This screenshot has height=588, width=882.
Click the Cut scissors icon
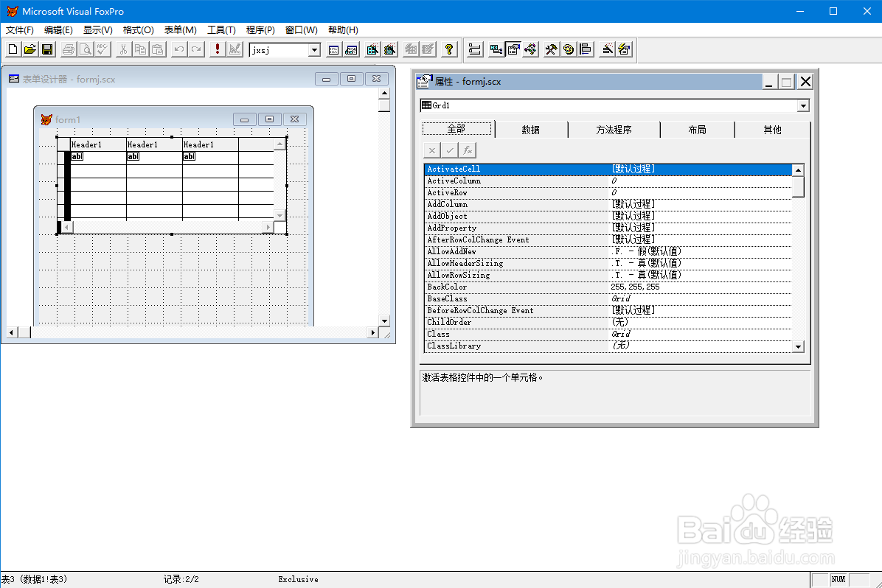[x=123, y=49]
